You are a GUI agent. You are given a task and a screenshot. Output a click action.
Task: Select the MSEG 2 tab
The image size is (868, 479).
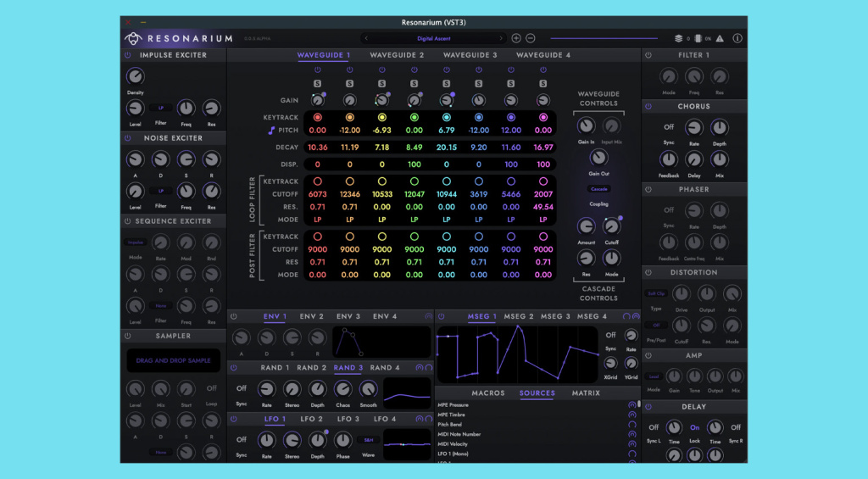click(519, 316)
